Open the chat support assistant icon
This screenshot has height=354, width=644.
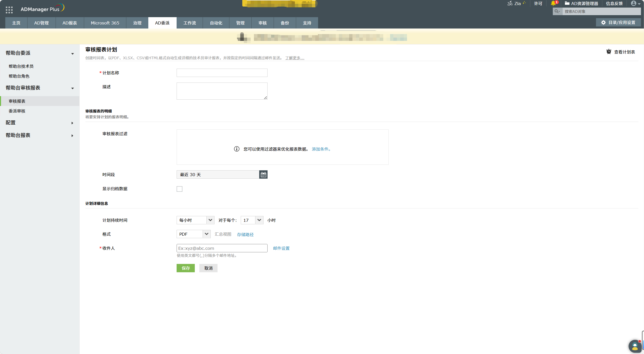[635, 346]
